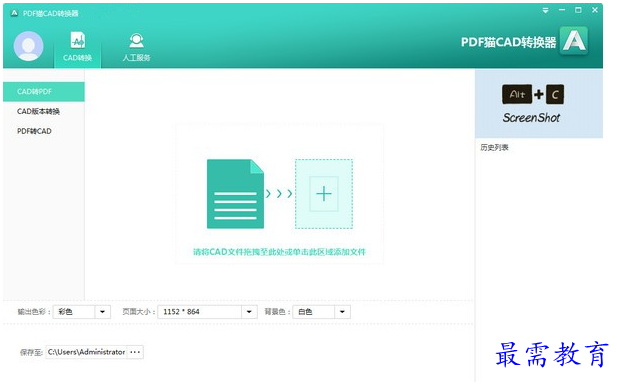Click the 历史列表 history list label

coord(494,148)
